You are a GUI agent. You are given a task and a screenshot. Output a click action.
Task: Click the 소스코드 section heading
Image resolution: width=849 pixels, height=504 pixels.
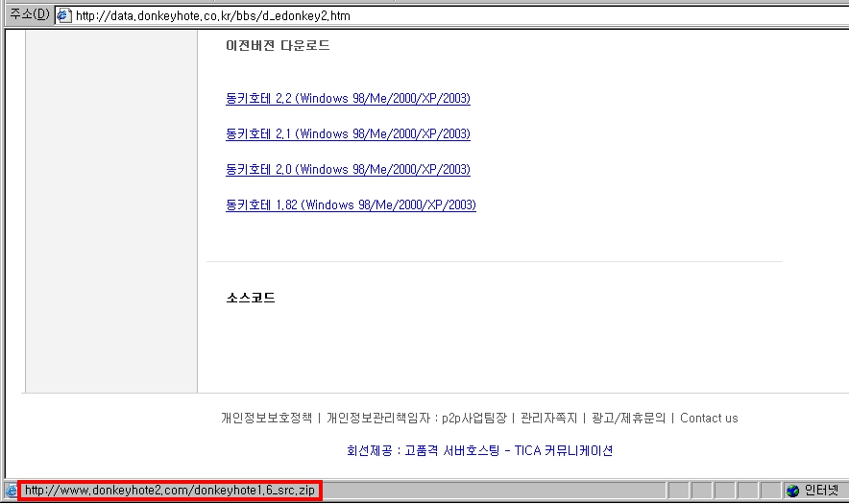click(251, 298)
